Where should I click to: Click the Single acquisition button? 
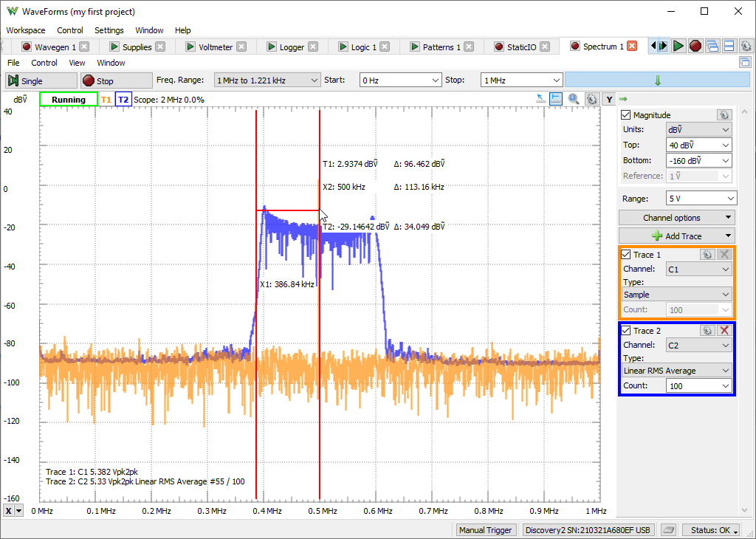click(x=41, y=80)
